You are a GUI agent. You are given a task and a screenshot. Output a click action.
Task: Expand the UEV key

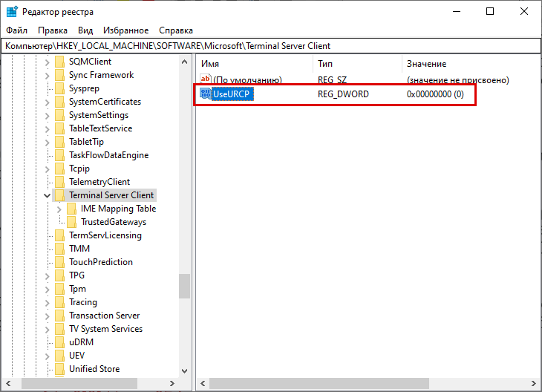click(x=48, y=356)
